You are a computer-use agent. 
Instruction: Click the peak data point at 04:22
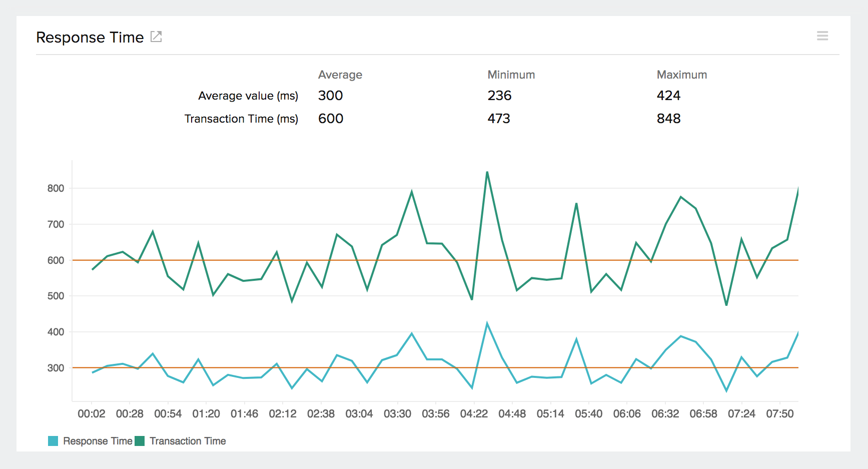[488, 173]
